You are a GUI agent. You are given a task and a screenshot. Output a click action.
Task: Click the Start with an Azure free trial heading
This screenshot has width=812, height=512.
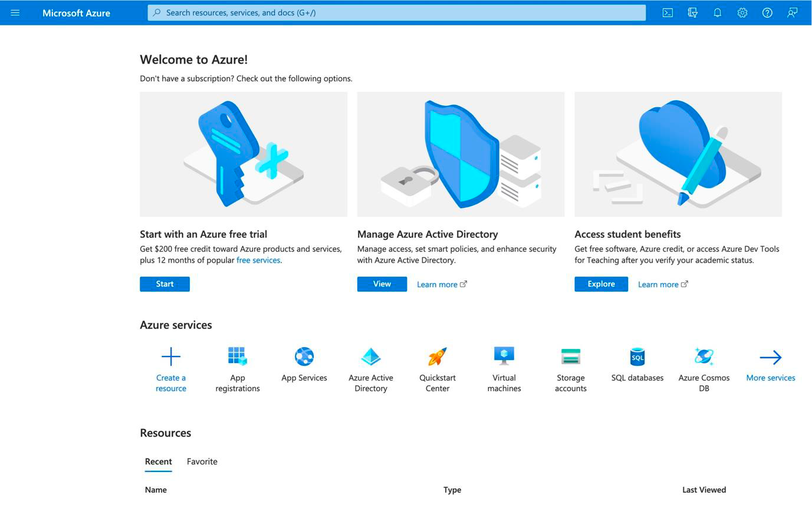203,234
